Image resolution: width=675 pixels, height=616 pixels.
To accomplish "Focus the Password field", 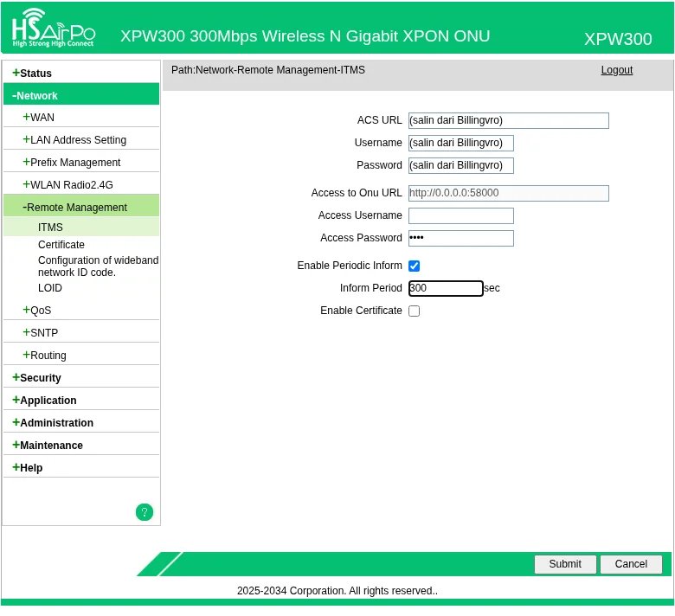I will tap(460, 165).
